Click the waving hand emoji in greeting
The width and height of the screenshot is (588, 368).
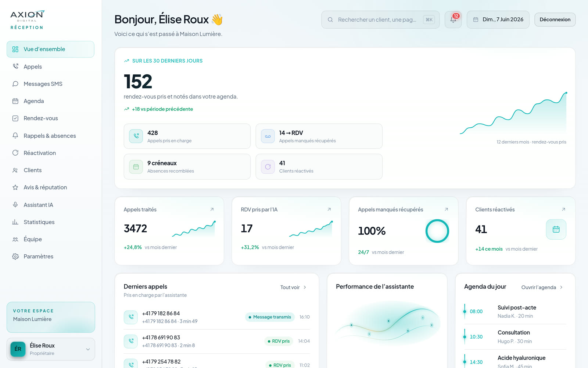pyautogui.click(x=217, y=20)
